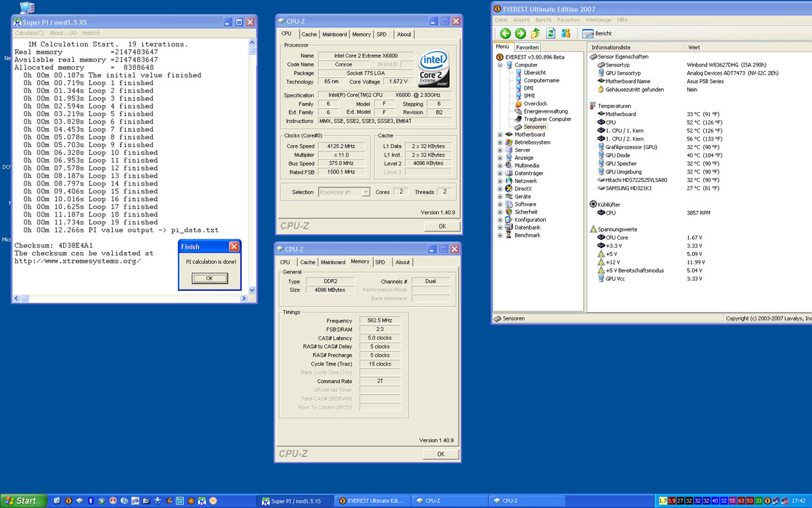Click the EVEREST back arrow toolbar icon
Screen dimensions: 812x508
[505, 34]
